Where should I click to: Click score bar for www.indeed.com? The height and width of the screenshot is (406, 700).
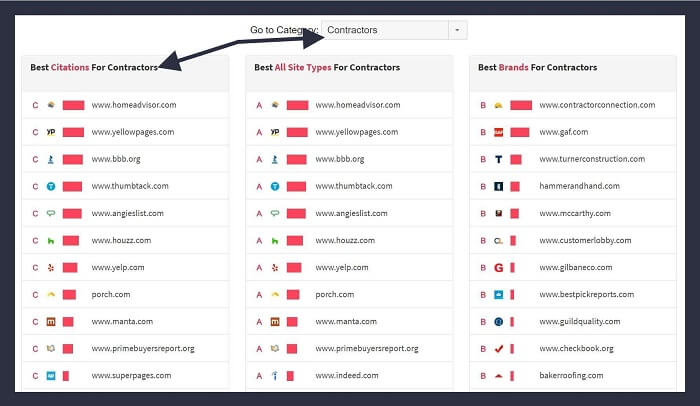[290, 376]
